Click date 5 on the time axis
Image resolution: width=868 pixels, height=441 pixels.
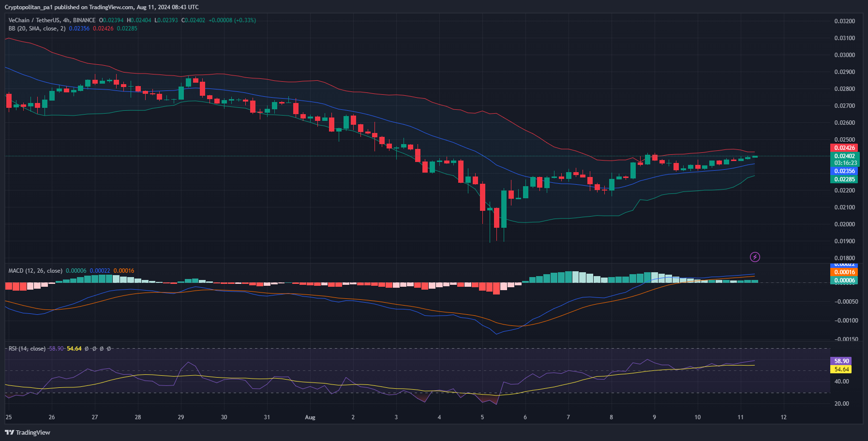tap(482, 417)
